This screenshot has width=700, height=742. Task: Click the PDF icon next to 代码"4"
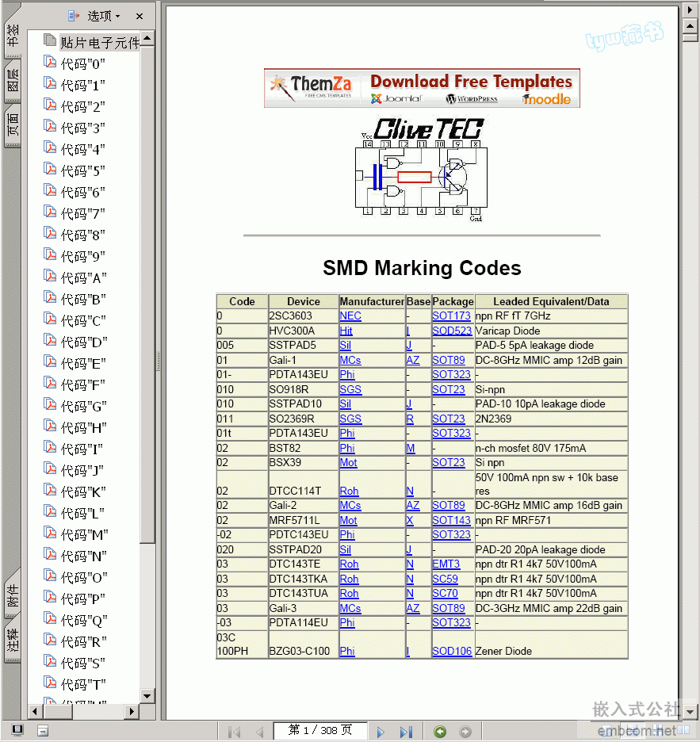50,147
